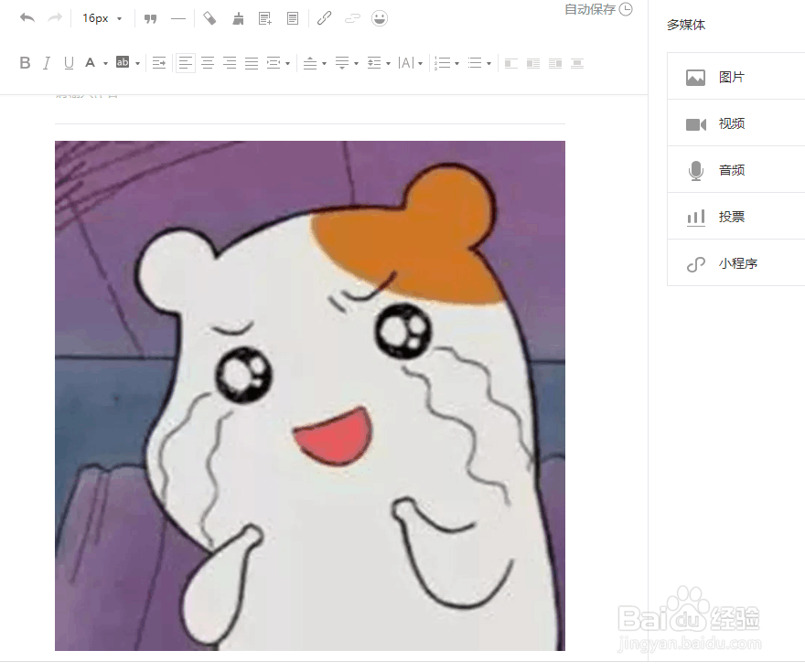Set justified text alignment
805x672 pixels.
[252, 64]
